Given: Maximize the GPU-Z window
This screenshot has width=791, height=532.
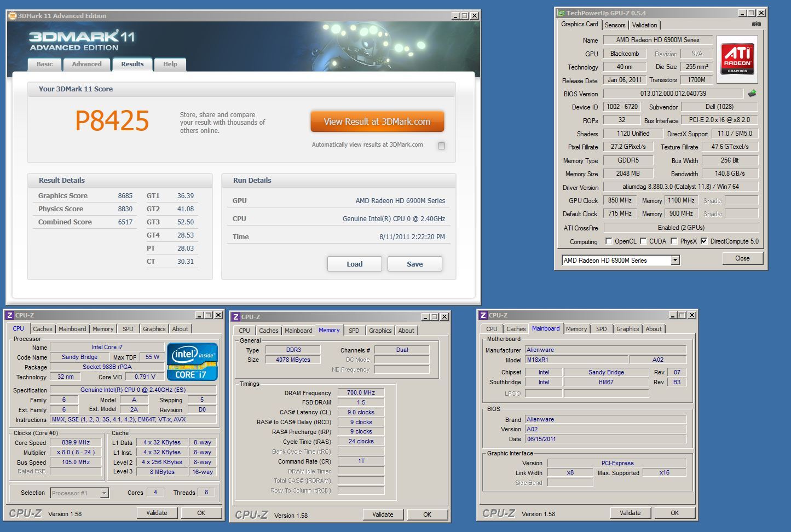Looking at the screenshot, I should (751, 13).
